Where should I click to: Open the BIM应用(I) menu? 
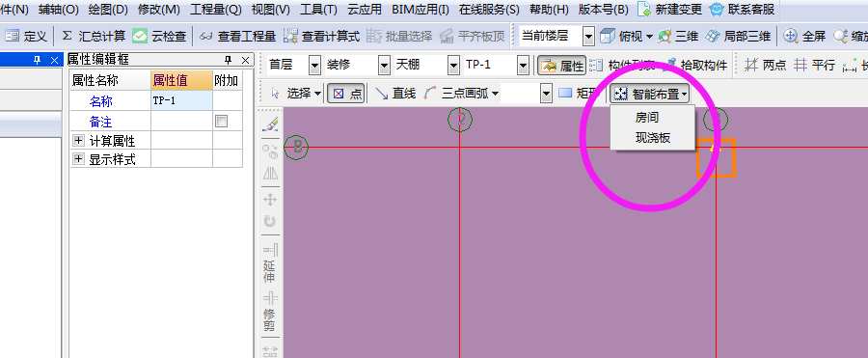point(420,9)
